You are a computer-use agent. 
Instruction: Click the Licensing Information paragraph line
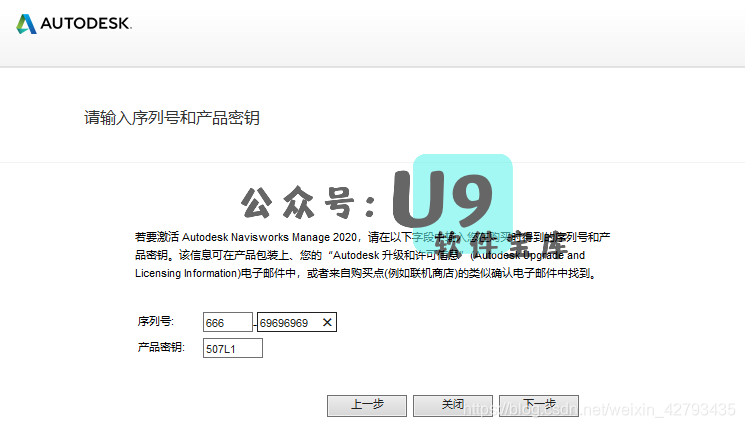pyautogui.click(x=366, y=274)
